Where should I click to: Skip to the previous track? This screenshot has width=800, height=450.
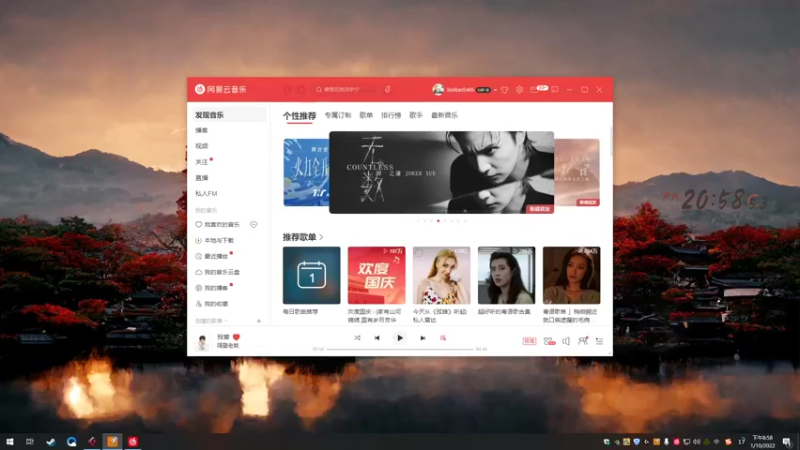(377, 338)
